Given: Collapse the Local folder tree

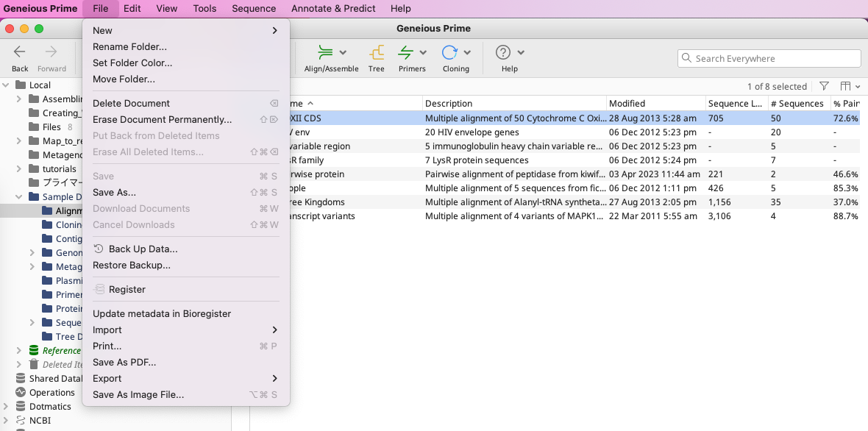Looking at the screenshot, I should [7, 85].
